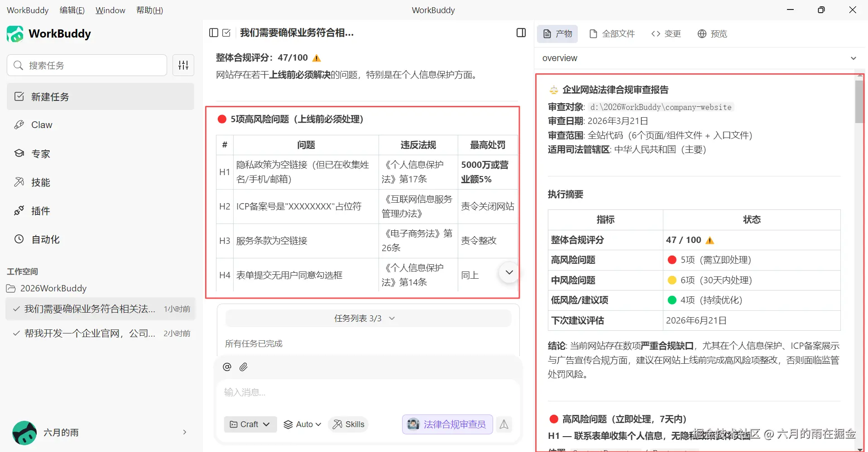Open the WorkBuddy menu in the menu bar

pos(28,10)
